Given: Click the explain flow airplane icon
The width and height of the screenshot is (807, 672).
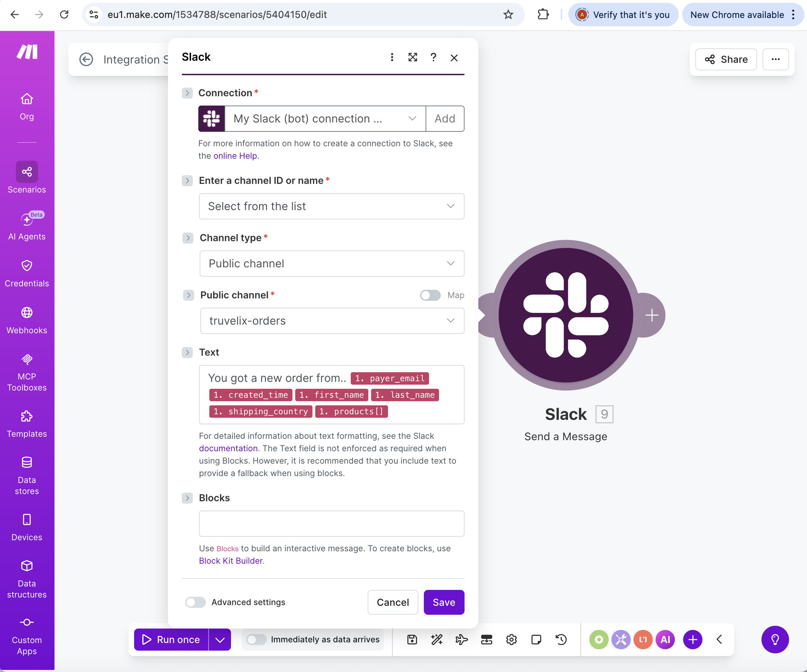Looking at the screenshot, I should pos(461,639).
